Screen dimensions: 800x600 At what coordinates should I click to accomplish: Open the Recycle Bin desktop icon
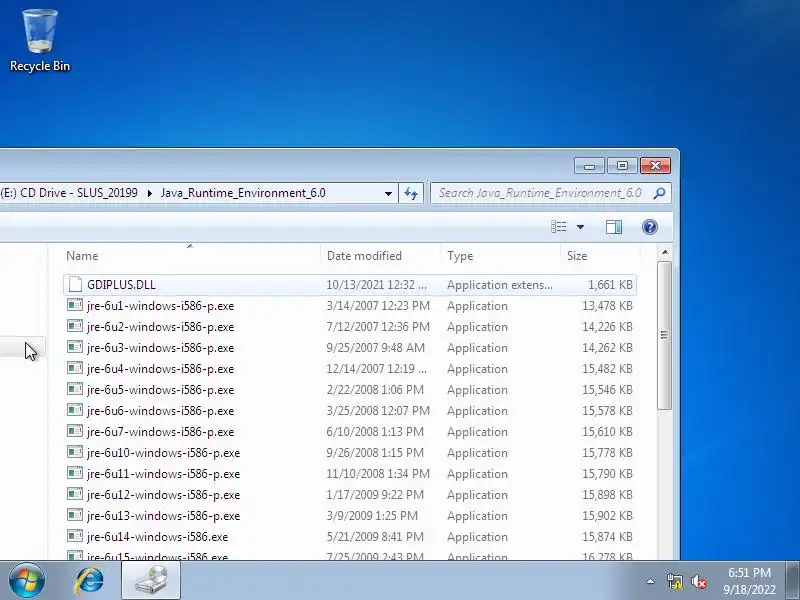tap(40, 41)
